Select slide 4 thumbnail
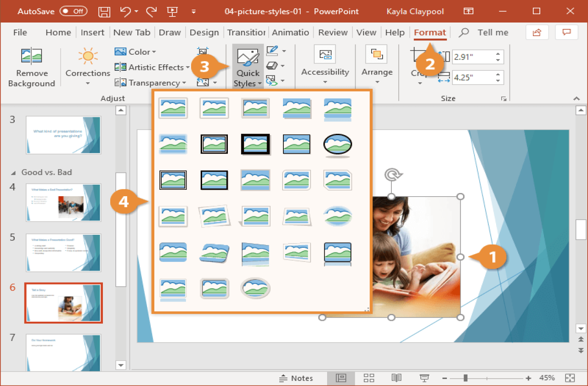This screenshot has height=386, width=588. (x=63, y=203)
